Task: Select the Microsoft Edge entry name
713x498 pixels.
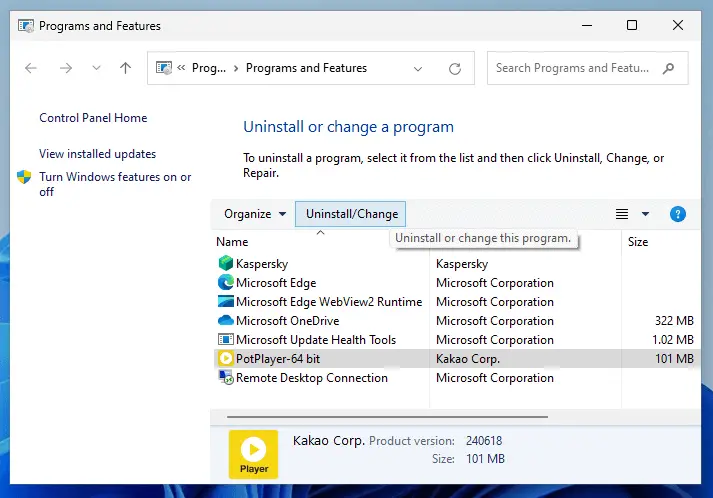Action: click(276, 283)
